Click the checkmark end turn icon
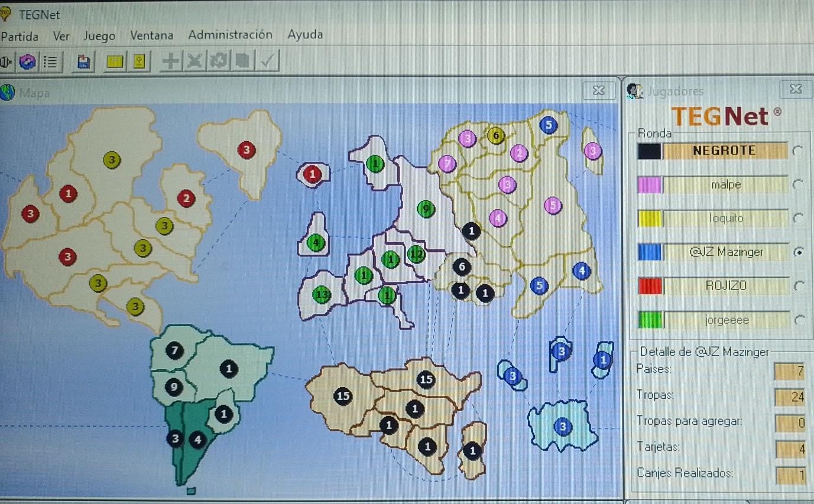The width and height of the screenshot is (814, 504). coord(267,60)
